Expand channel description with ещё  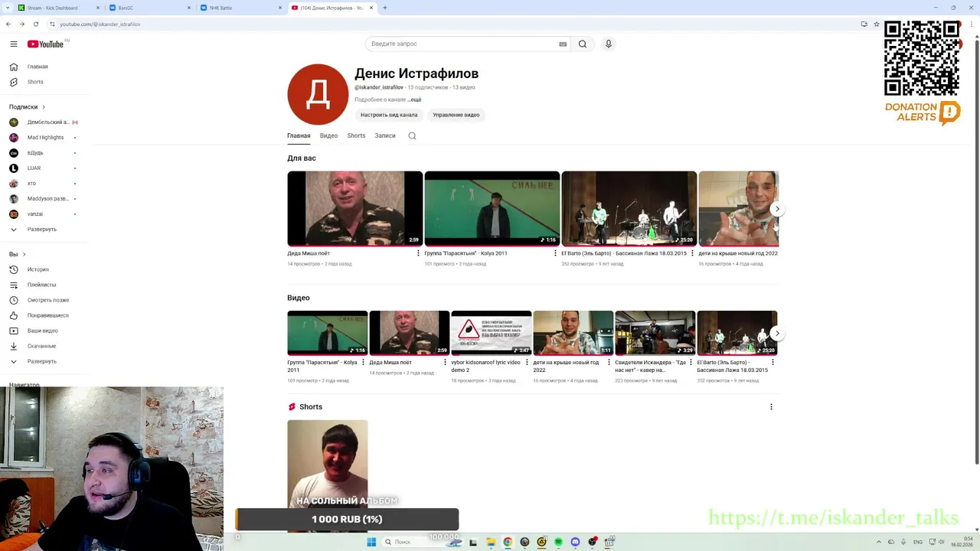(x=415, y=99)
